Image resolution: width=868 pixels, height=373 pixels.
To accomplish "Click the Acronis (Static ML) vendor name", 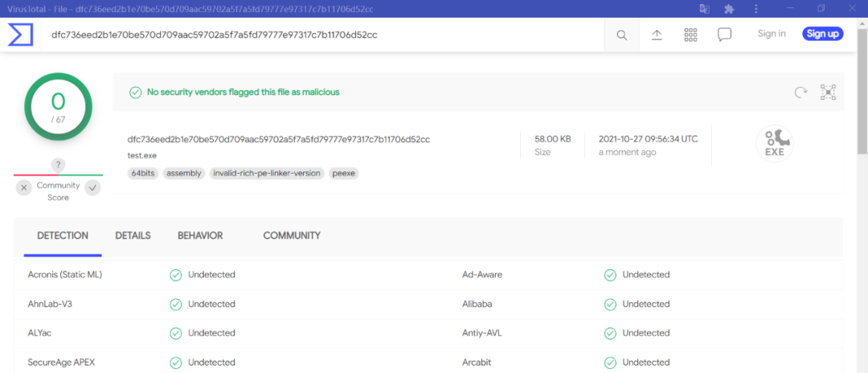I will [x=65, y=274].
